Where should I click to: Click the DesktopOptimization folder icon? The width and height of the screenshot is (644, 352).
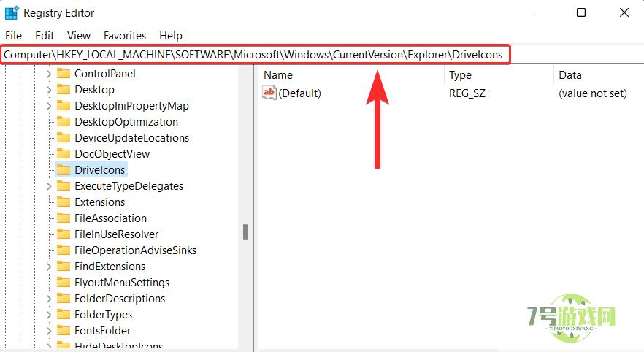64,121
